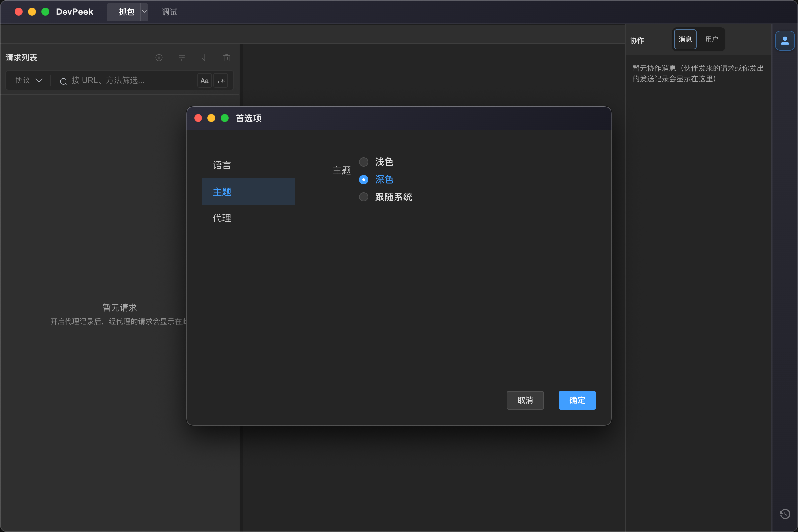Click the scroll-to-bottom arrow icon

click(204, 57)
